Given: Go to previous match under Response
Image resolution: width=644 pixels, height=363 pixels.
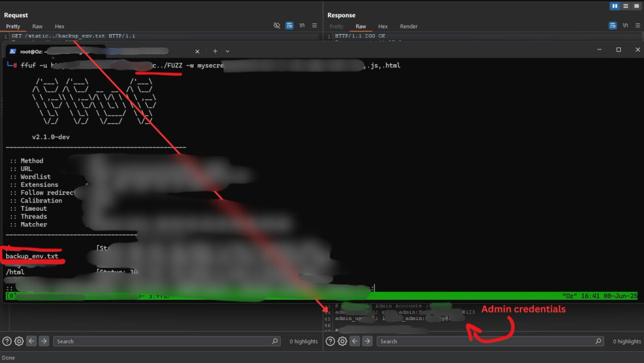Looking at the screenshot, I should click(355, 342).
